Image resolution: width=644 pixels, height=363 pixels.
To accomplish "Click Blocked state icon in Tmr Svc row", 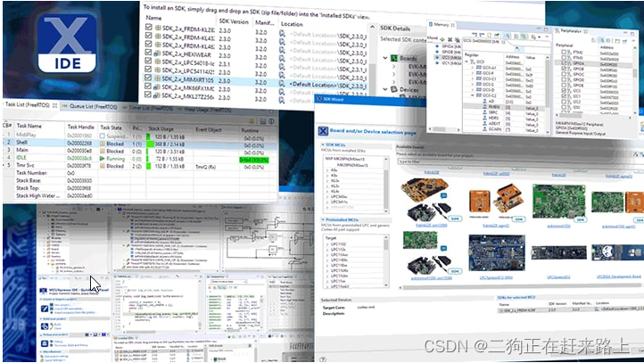I will click(x=103, y=166).
